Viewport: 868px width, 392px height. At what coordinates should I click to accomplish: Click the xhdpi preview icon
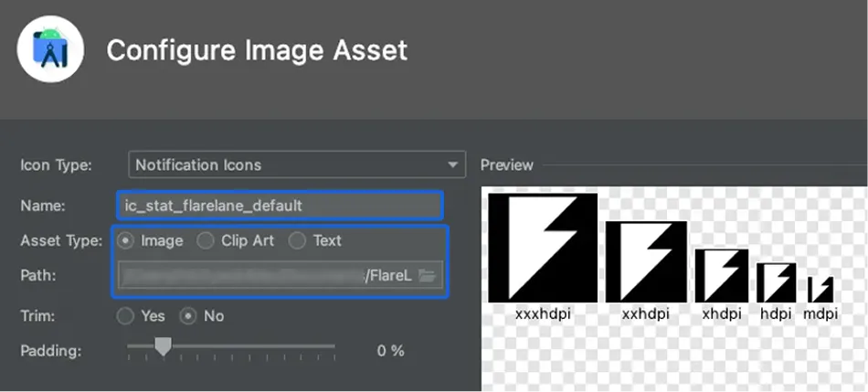point(722,276)
